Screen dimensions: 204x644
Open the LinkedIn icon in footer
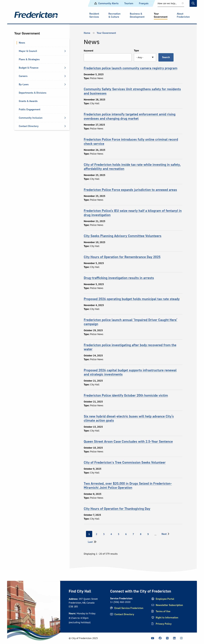[174, 638]
